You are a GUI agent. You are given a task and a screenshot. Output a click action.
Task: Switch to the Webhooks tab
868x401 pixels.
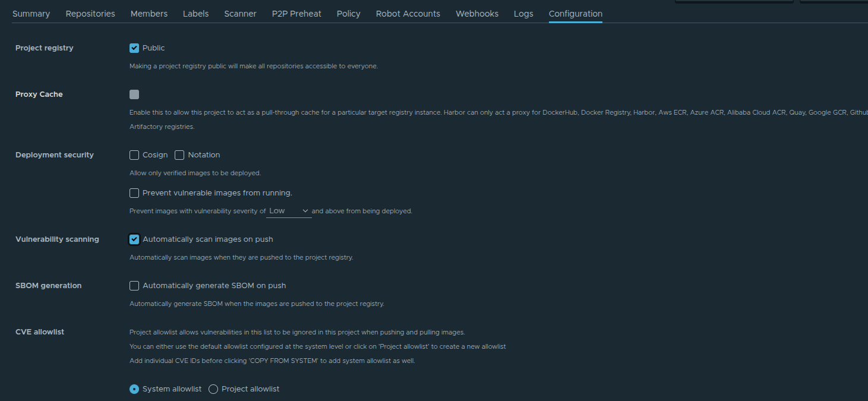(476, 13)
